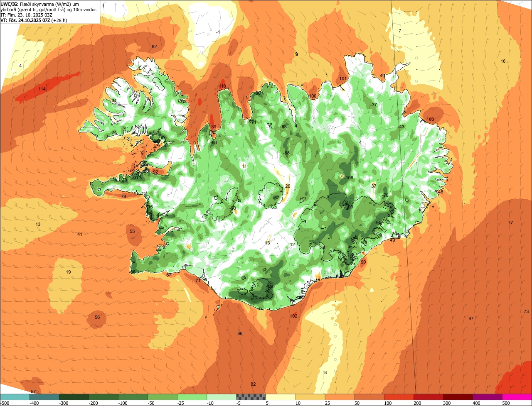Click the map value "26" in the central highlands
The image size is (532, 406).
[x=288, y=186]
